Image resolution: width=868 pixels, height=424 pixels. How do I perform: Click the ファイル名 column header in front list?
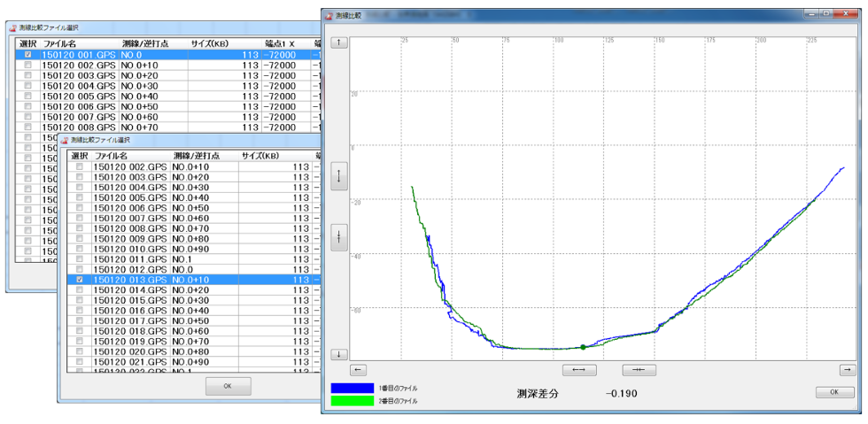tap(111, 156)
